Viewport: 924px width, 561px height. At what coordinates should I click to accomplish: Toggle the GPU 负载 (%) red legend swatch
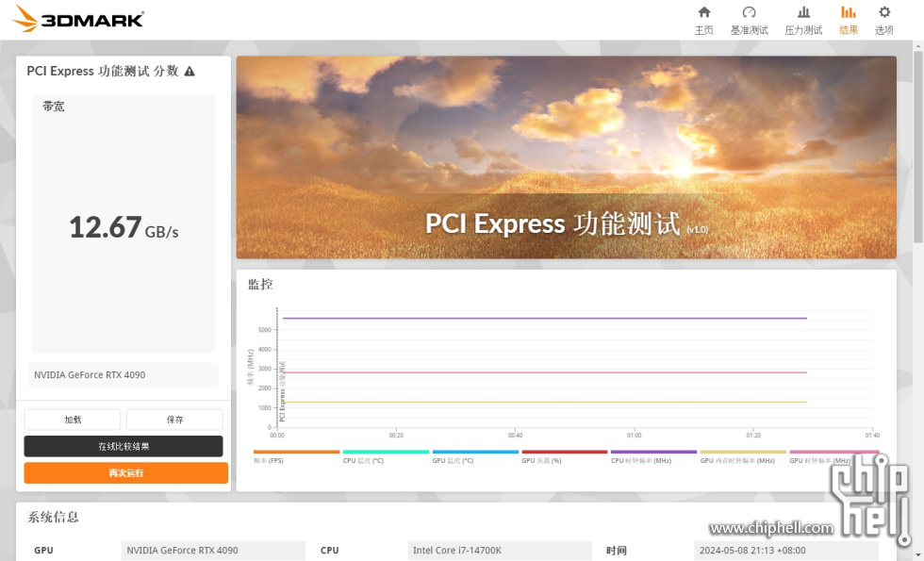565,452
